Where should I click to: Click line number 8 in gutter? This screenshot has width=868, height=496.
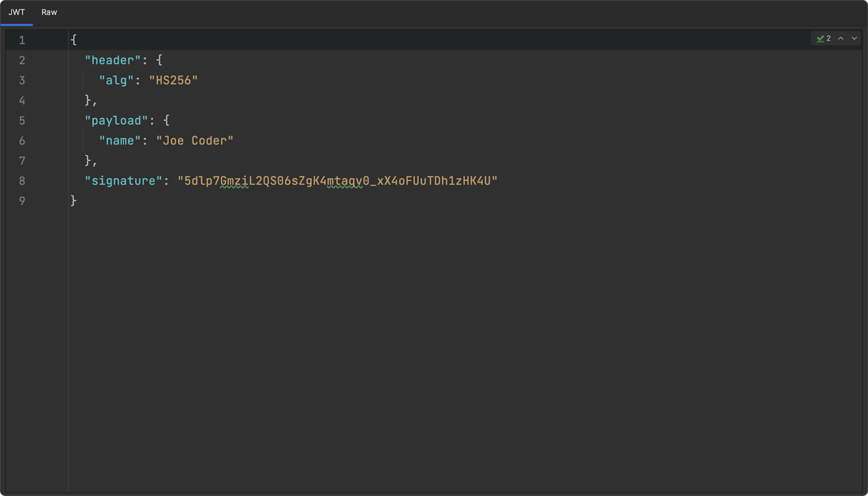pyautogui.click(x=22, y=181)
